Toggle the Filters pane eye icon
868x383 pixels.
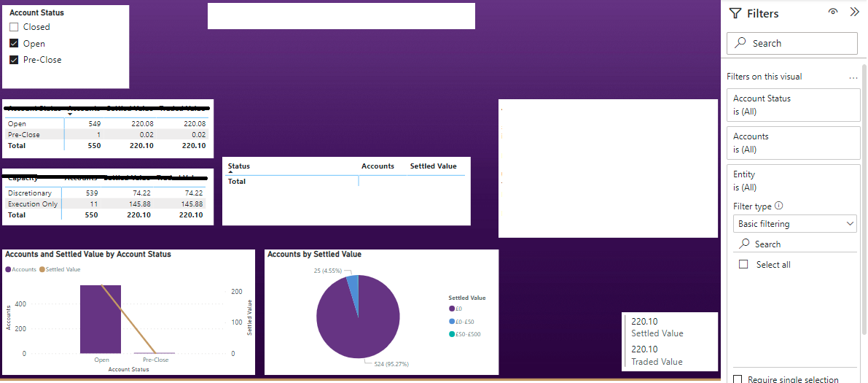[832, 12]
